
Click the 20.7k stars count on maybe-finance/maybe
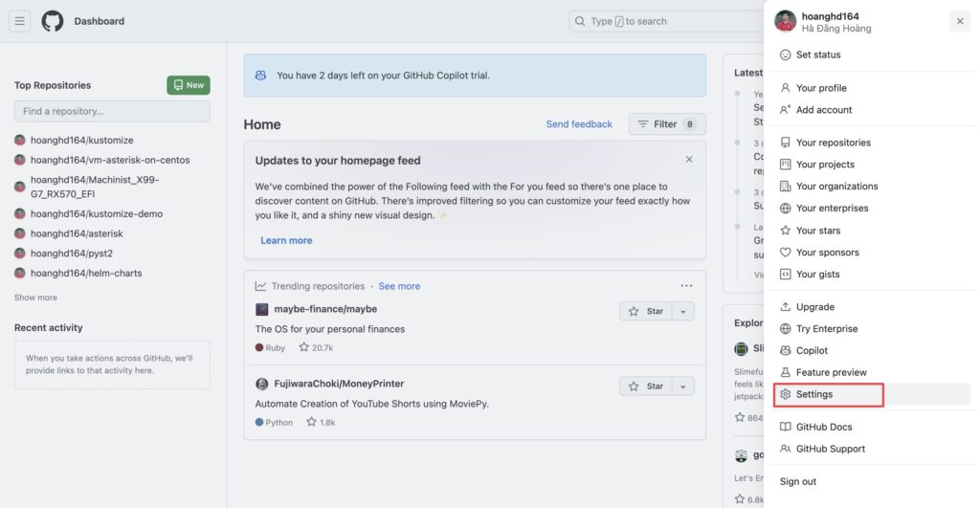tap(316, 347)
